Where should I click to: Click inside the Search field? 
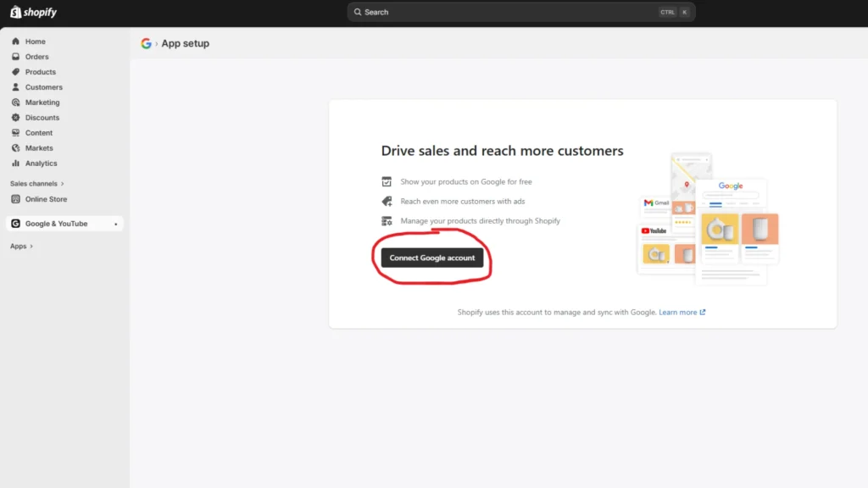pos(509,12)
